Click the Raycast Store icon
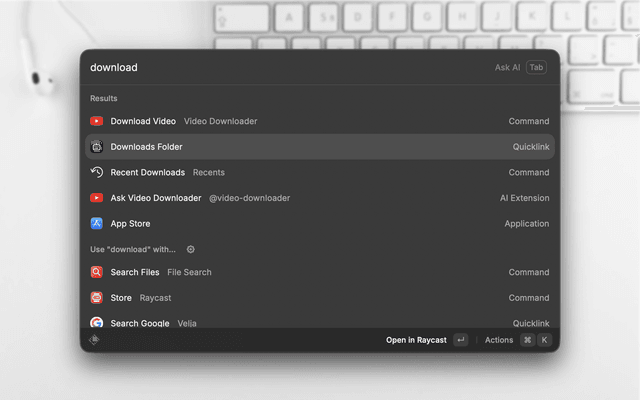Viewport: 640px width, 400px height. pyautogui.click(x=97, y=298)
